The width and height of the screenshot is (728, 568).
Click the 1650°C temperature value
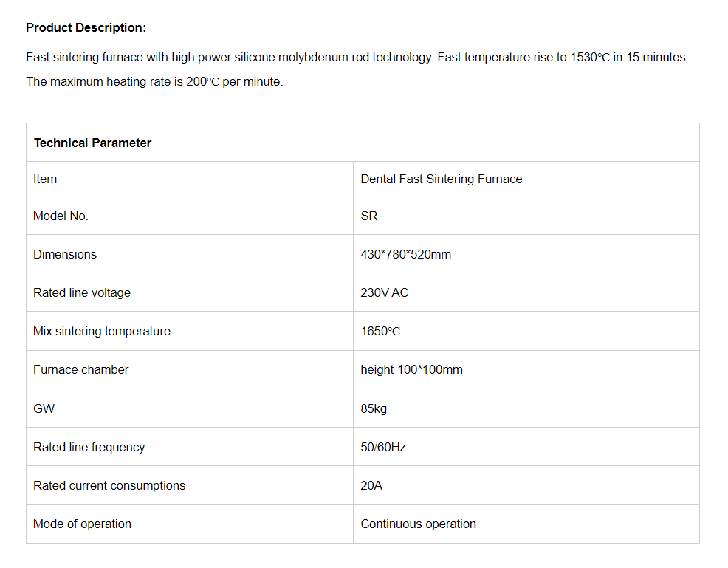click(x=380, y=331)
